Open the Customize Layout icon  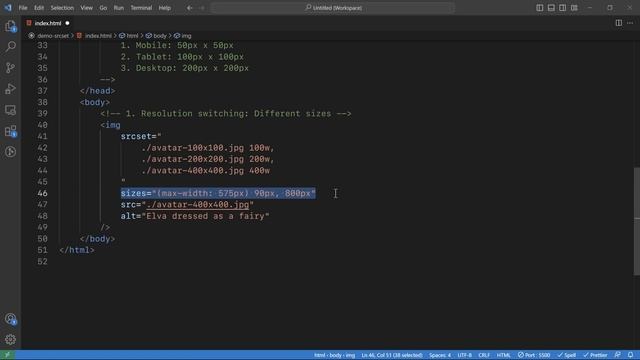pos(574,8)
